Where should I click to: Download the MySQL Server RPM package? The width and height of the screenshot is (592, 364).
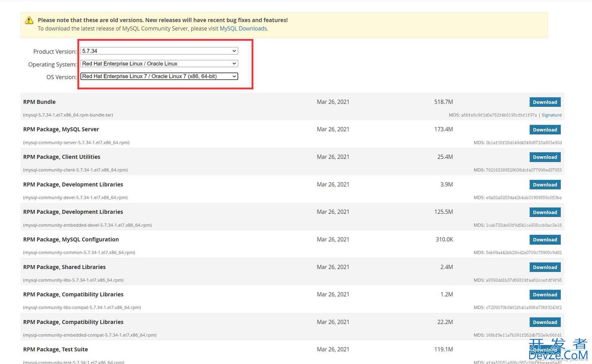click(545, 130)
